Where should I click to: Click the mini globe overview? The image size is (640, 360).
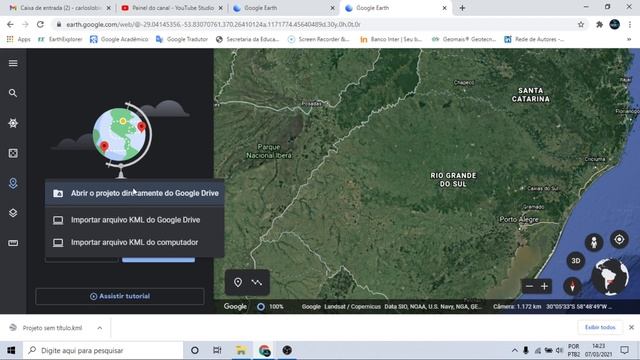pyautogui.click(x=610, y=277)
